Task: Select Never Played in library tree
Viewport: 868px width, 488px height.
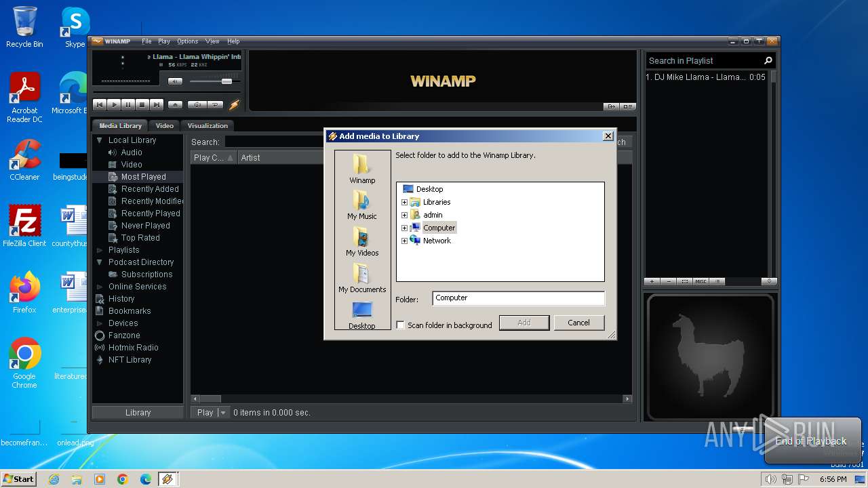Action: pos(145,226)
